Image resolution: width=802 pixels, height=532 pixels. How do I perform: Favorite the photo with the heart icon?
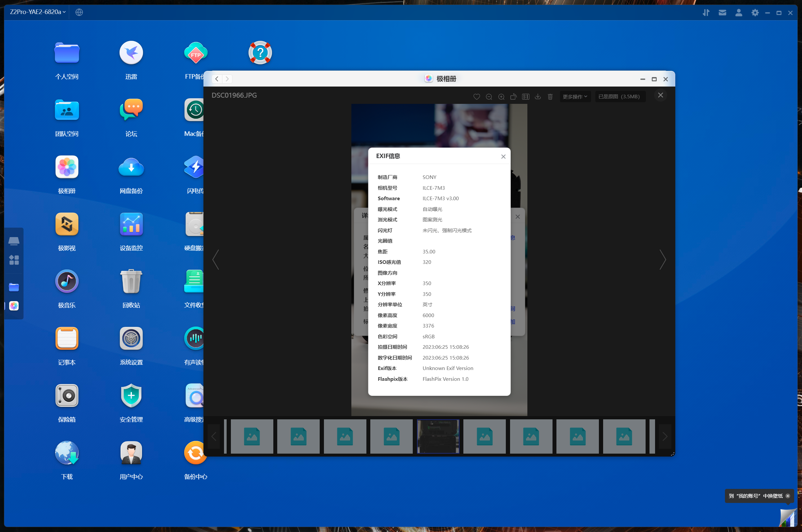tap(476, 97)
